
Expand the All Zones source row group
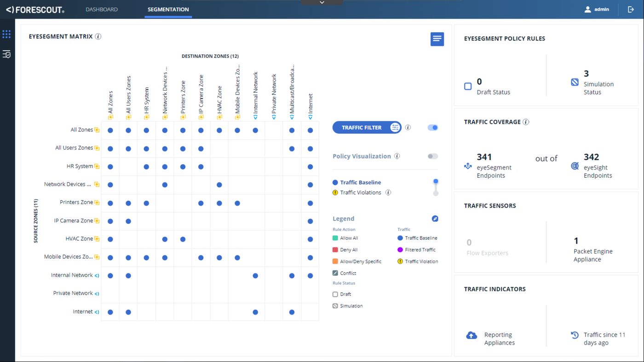coord(97,130)
